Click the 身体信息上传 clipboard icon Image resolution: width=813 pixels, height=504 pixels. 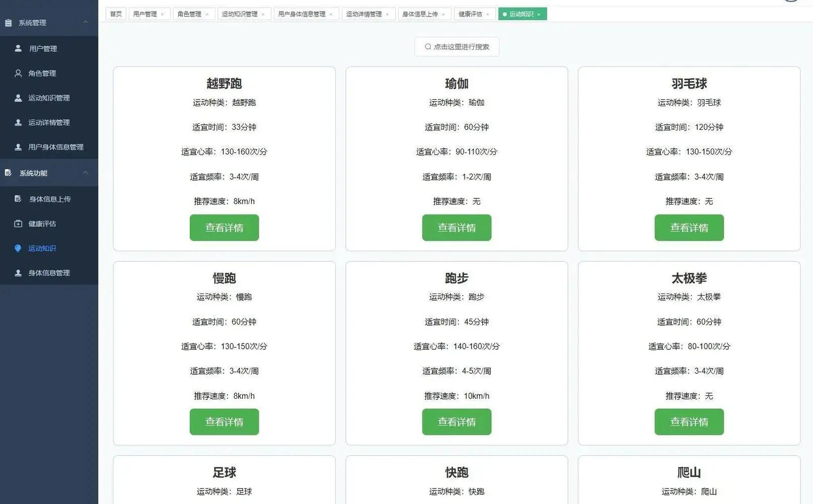point(19,198)
